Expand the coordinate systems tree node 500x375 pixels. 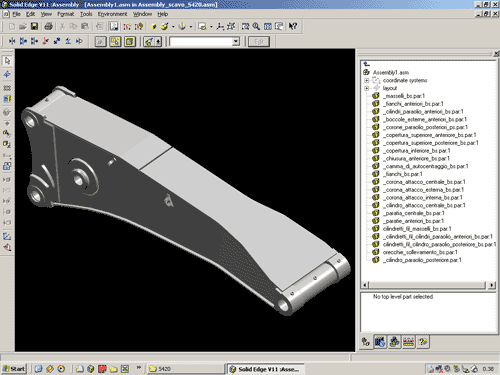click(x=366, y=80)
